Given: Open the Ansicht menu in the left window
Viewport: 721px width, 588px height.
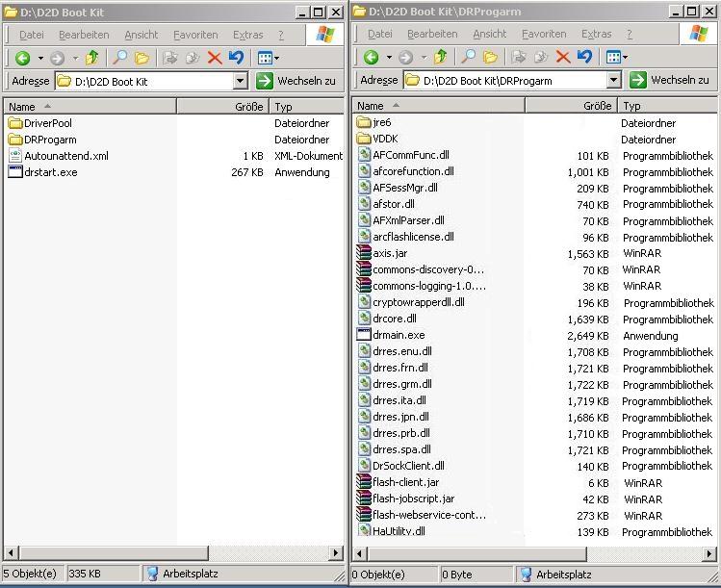Looking at the screenshot, I should point(141,35).
